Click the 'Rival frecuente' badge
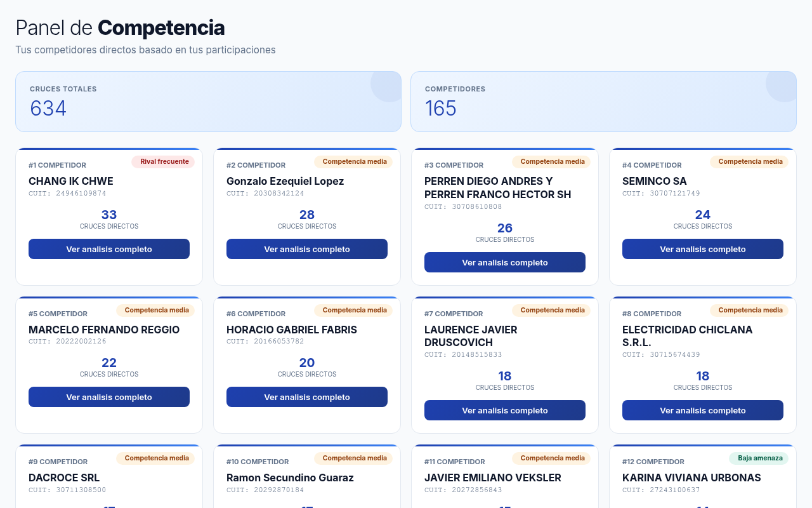 pyautogui.click(x=164, y=161)
